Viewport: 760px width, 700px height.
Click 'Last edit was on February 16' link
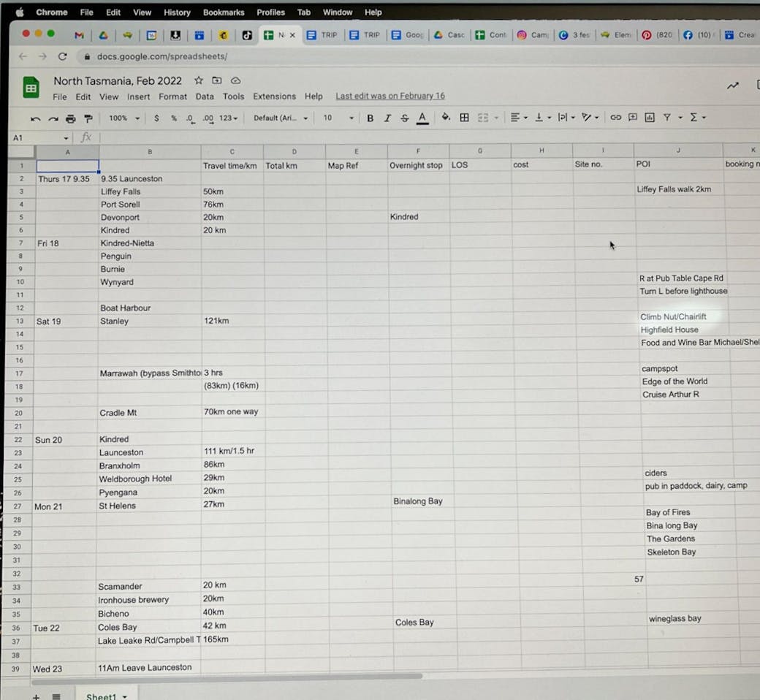click(389, 96)
